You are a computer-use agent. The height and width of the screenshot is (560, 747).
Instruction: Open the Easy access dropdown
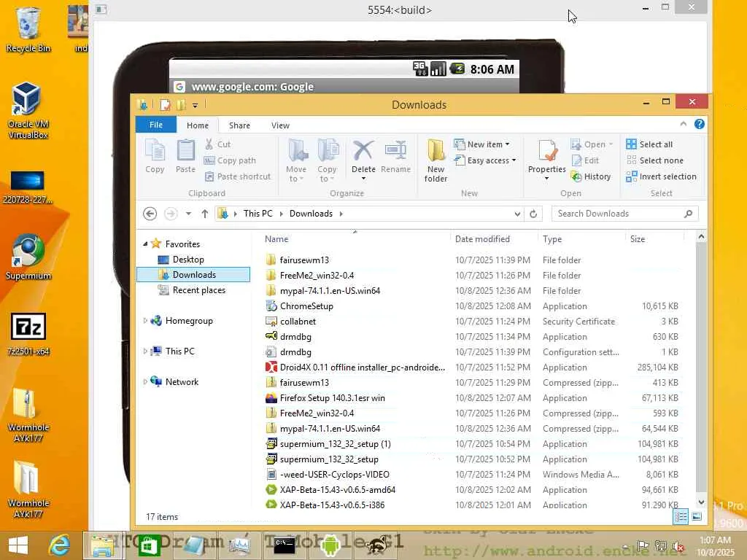(485, 160)
